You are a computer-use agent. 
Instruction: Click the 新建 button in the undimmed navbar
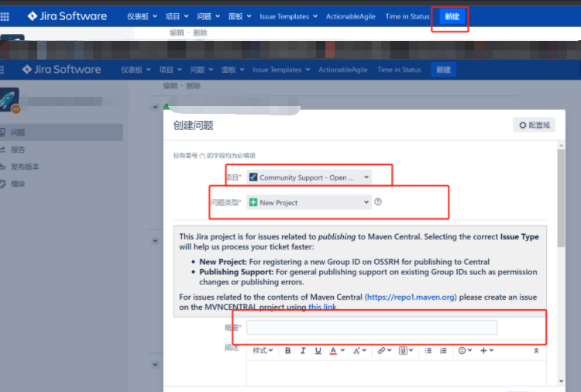[x=452, y=16]
